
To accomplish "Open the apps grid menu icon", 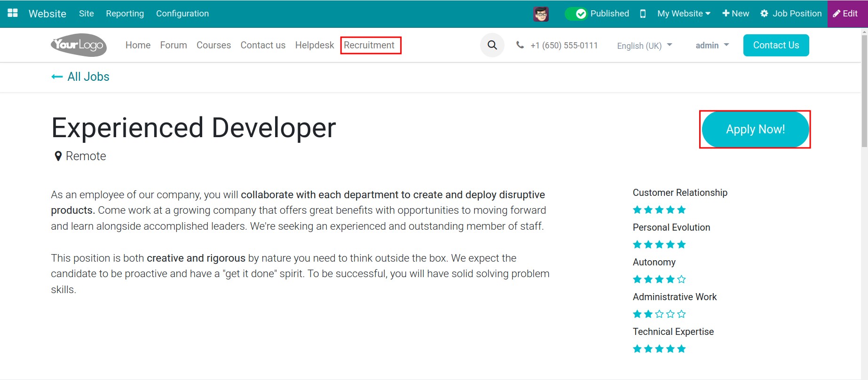I will (x=13, y=13).
